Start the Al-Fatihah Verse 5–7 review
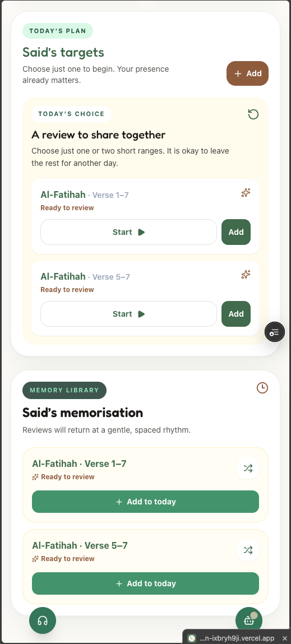 (128, 314)
